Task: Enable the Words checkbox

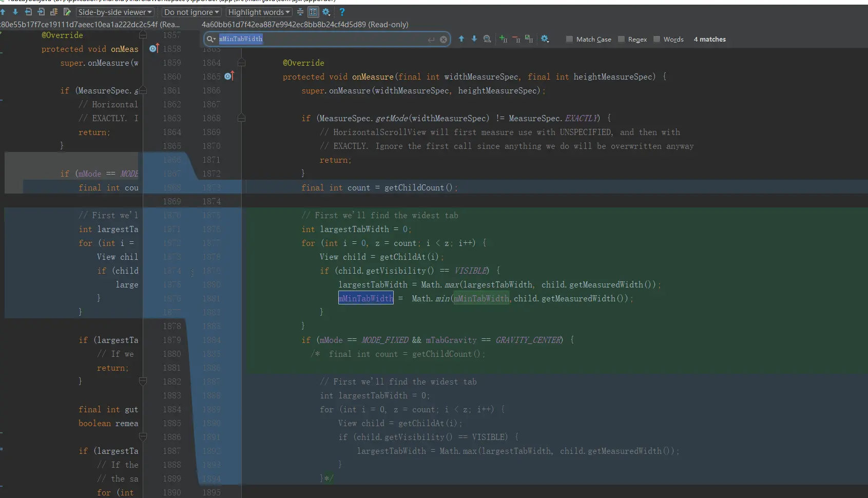Action: coord(657,39)
